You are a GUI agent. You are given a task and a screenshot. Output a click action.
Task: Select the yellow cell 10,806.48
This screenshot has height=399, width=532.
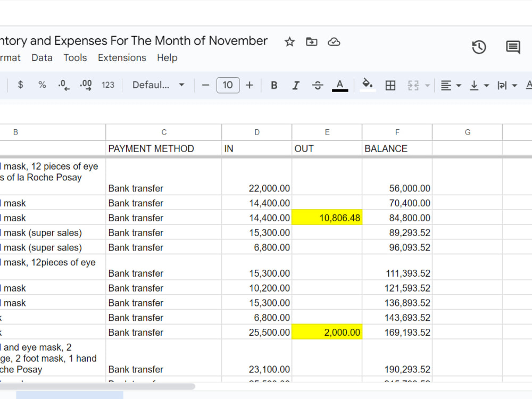click(x=327, y=218)
